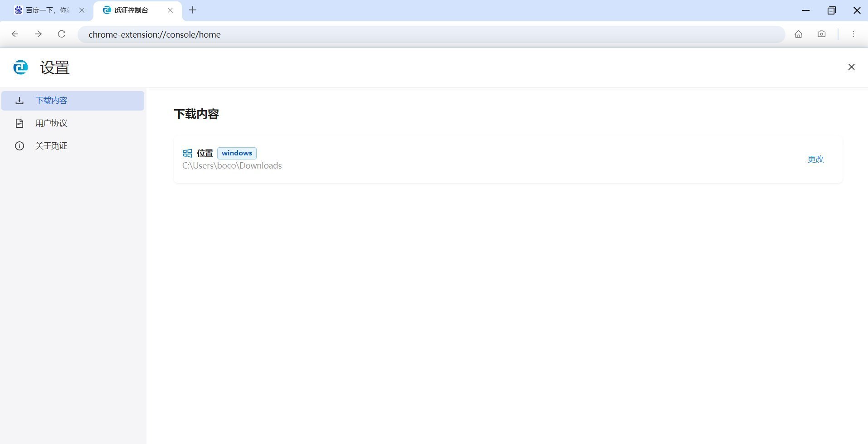Image resolution: width=868 pixels, height=444 pixels.
Task: Click the 觅证 logo beside 设置
Action: pos(20,67)
